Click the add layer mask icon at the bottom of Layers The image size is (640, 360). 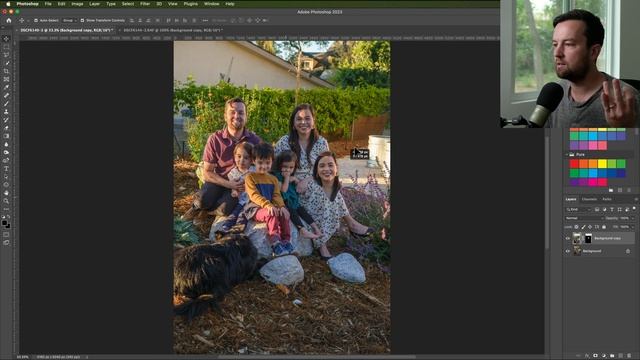coord(595,356)
